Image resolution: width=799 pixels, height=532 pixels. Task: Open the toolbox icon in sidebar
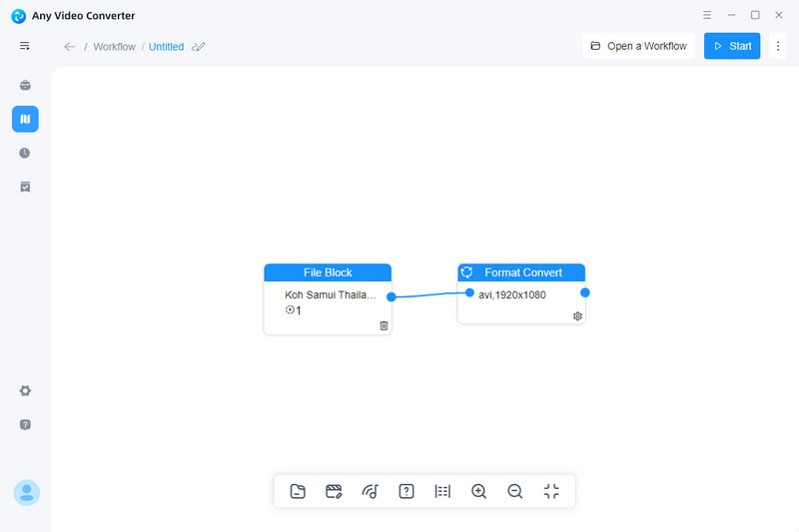click(25, 85)
